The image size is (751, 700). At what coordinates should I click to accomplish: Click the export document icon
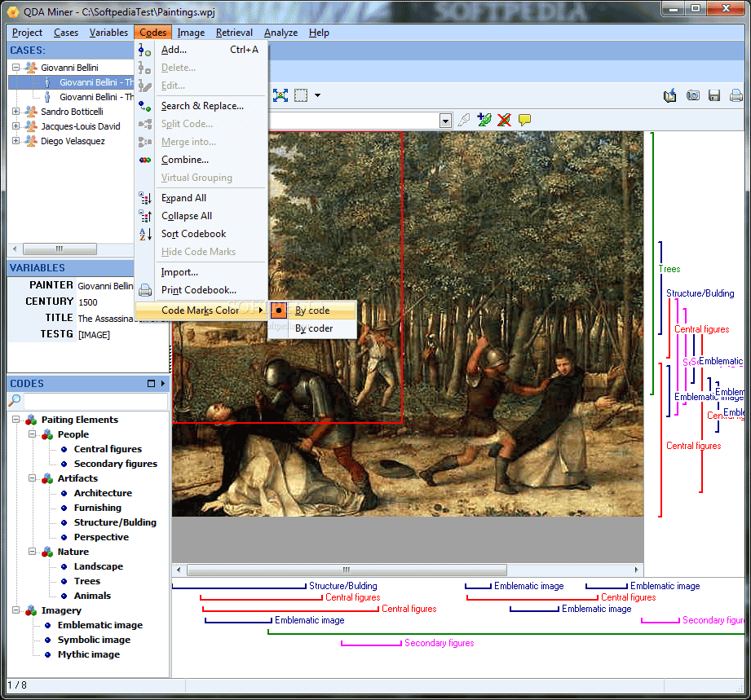pyautogui.click(x=670, y=96)
